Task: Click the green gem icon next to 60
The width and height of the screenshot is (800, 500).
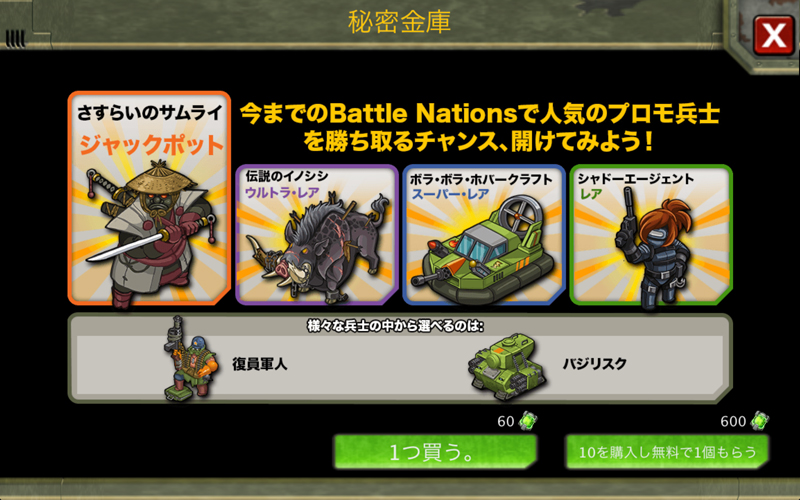Action: [527, 421]
